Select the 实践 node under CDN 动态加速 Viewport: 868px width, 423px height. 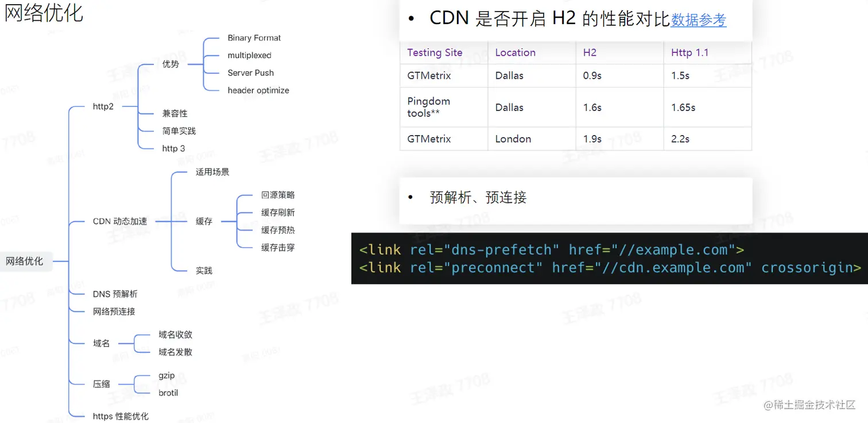coord(204,271)
